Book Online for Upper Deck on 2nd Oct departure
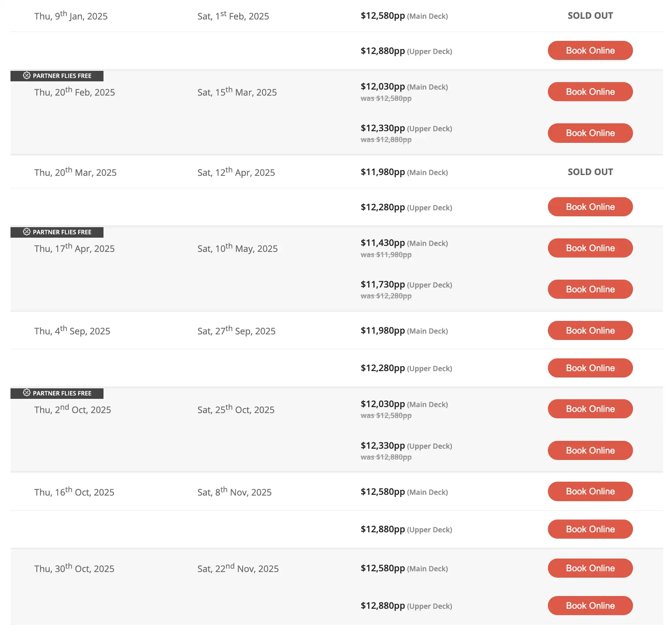672x632 pixels. point(590,450)
